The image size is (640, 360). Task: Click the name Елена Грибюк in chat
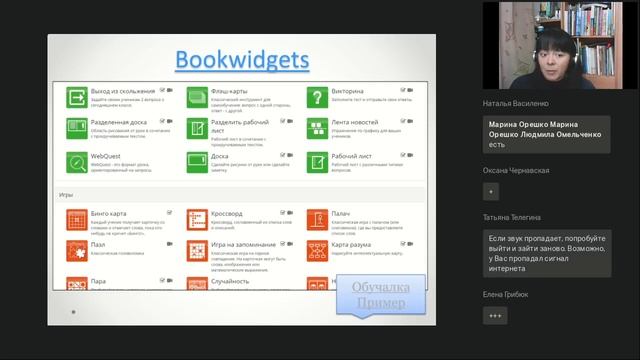(505, 294)
